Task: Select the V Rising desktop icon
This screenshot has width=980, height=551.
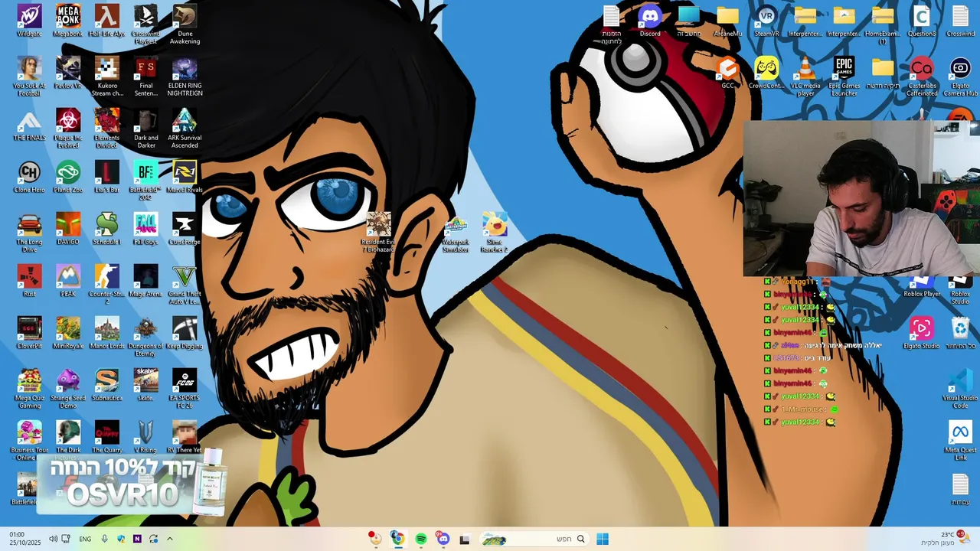Action: point(145,437)
